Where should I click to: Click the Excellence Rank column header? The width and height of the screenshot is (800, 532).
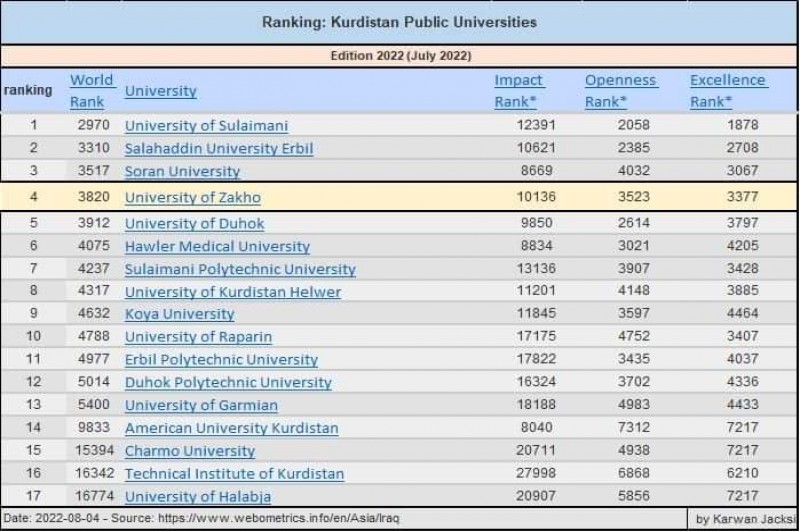click(728, 90)
